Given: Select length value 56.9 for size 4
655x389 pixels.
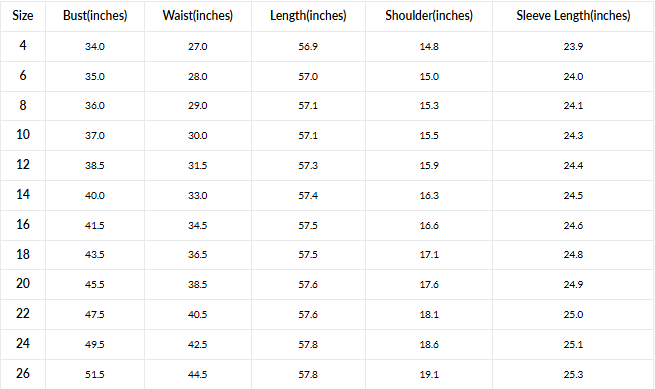Looking at the screenshot, I should pos(308,46).
